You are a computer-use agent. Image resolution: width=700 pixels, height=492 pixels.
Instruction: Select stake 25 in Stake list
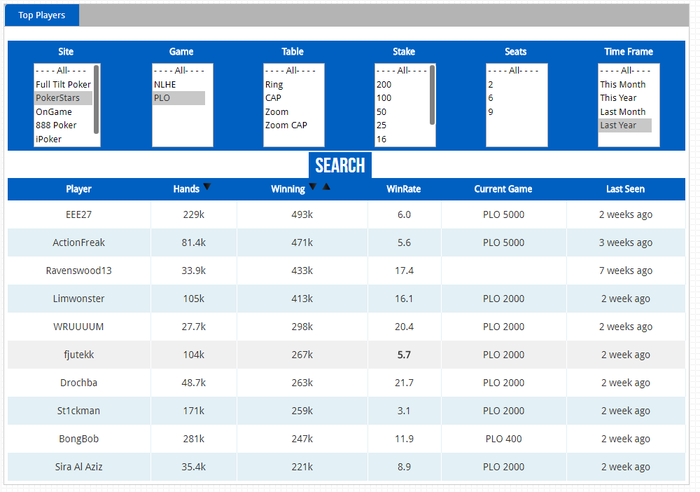402,125
